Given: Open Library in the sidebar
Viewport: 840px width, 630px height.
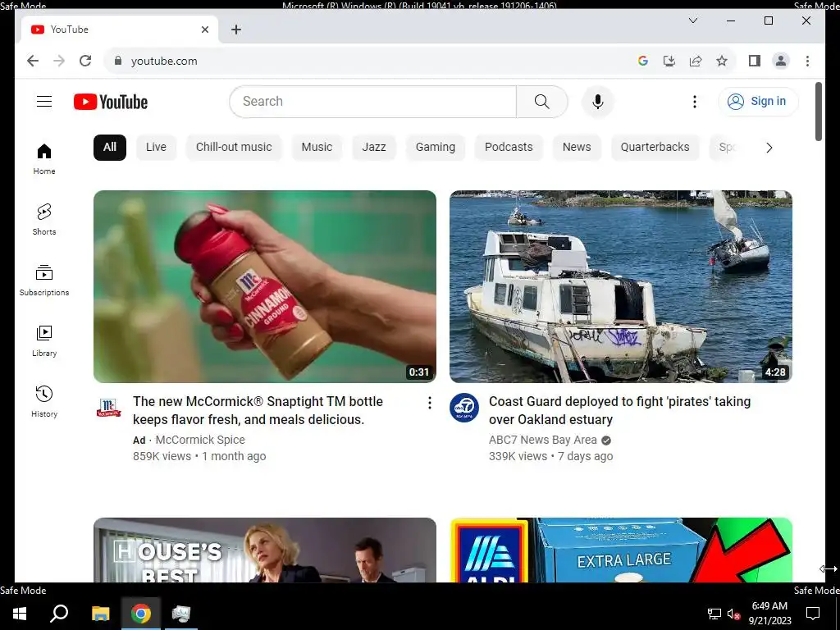Looking at the screenshot, I should [44, 341].
